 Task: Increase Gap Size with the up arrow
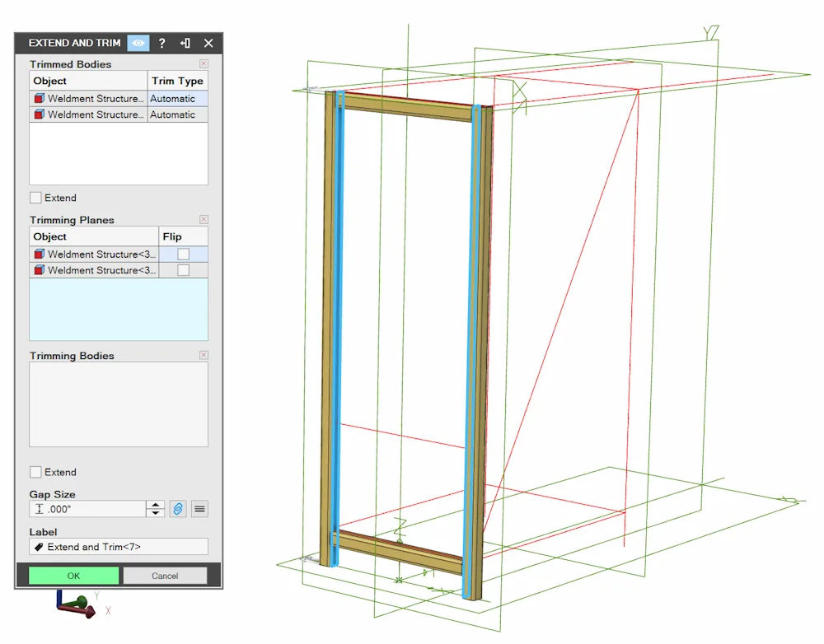155,505
